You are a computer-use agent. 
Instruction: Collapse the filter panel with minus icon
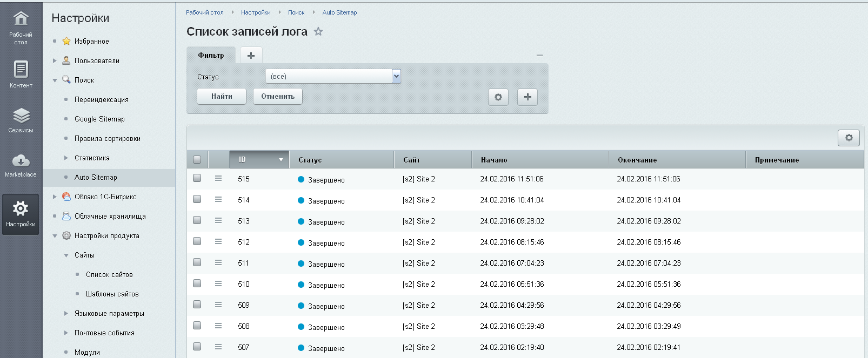pos(539,55)
